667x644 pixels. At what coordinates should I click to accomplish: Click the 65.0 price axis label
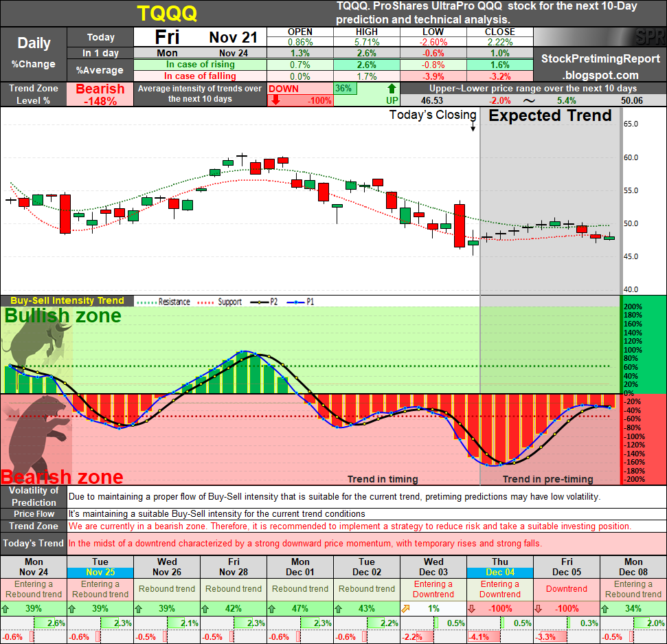pos(631,124)
